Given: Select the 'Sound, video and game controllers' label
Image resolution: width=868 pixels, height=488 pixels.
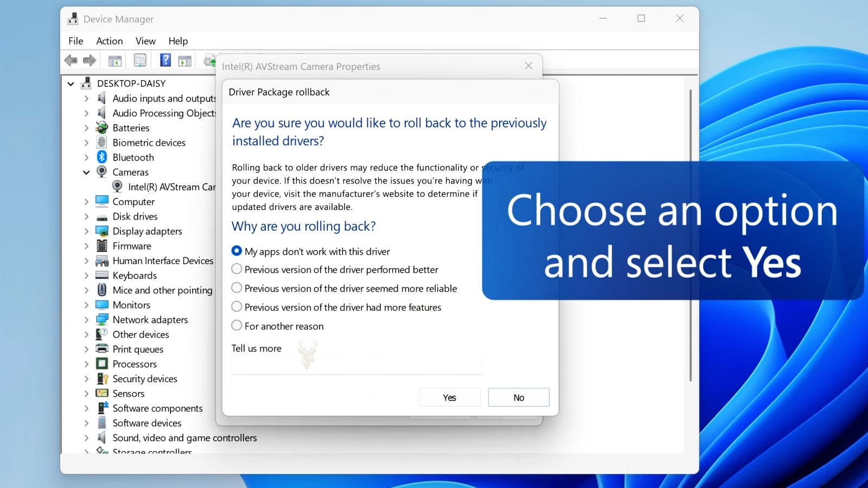Looking at the screenshot, I should point(184,438).
